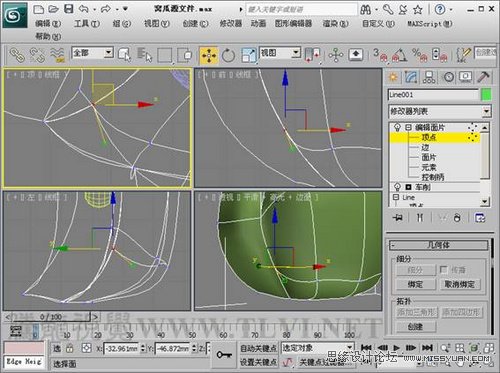Click the Rectangular Selection Region tool
The image size is (500, 373).
tap(165, 55)
